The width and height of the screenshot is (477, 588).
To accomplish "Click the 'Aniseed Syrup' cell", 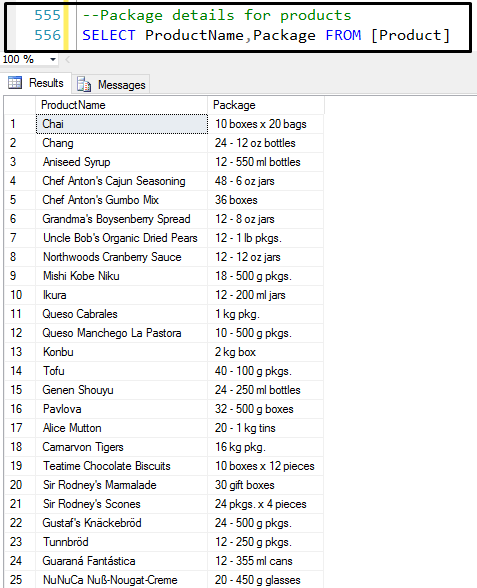I will 122,162.
